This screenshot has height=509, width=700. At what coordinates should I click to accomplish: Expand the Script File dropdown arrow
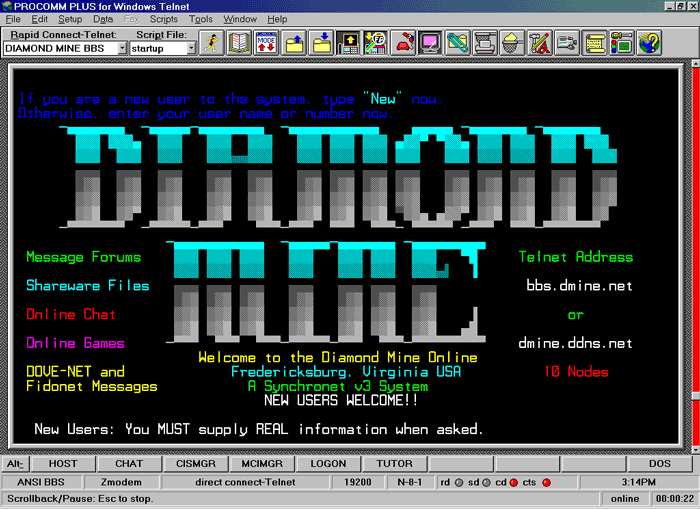[x=190, y=48]
